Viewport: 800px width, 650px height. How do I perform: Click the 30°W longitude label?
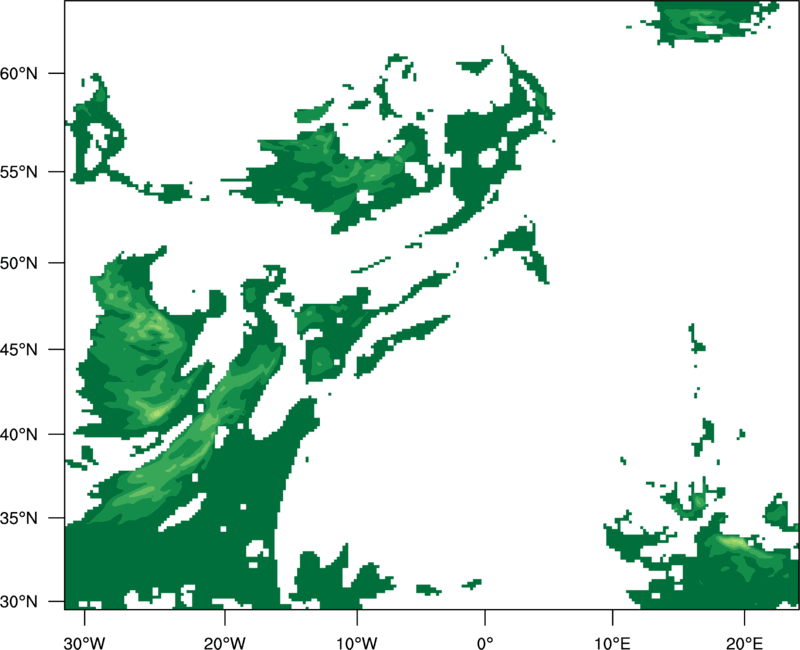[84, 643]
